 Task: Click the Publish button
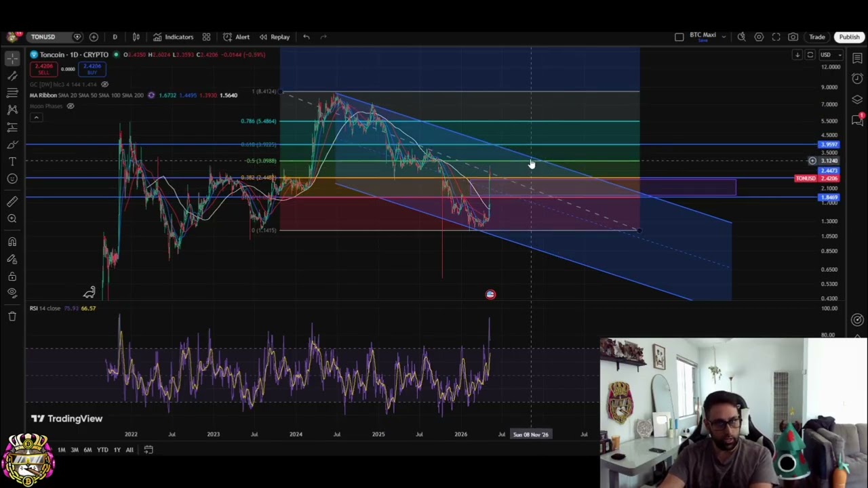click(849, 37)
